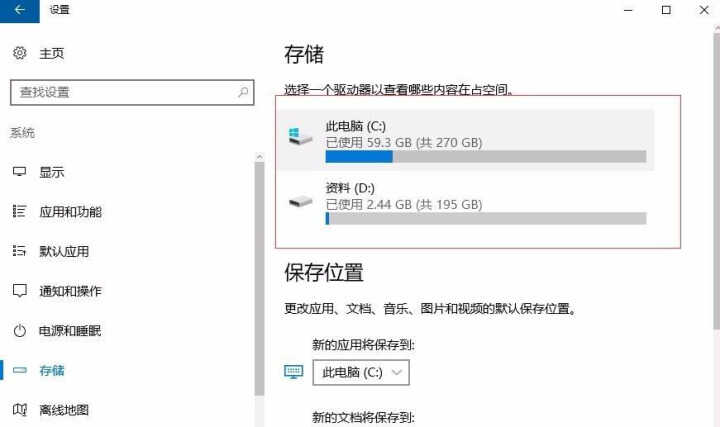This screenshot has height=427, width=720.
Task: Open the Home gear icon (主页)
Action: click(x=19, y=53)
